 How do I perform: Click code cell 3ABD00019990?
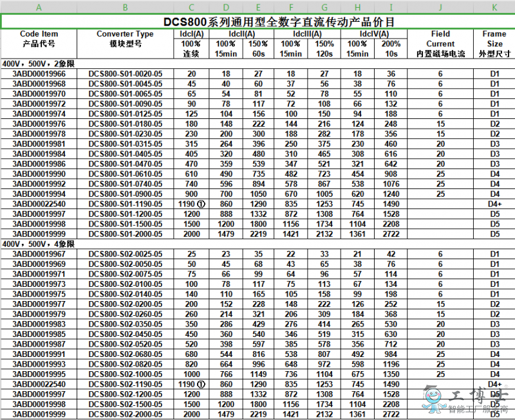pyautogui.click(x=39, y=174)
